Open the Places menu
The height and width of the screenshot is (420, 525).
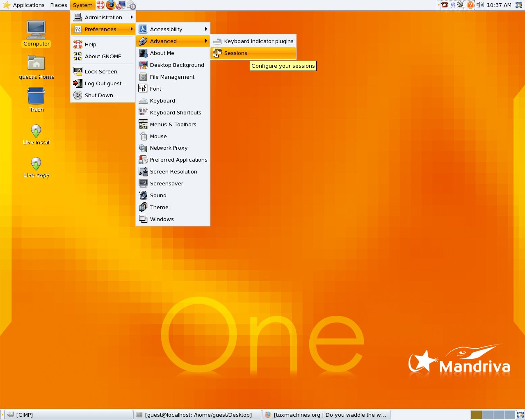pos(59,5)
